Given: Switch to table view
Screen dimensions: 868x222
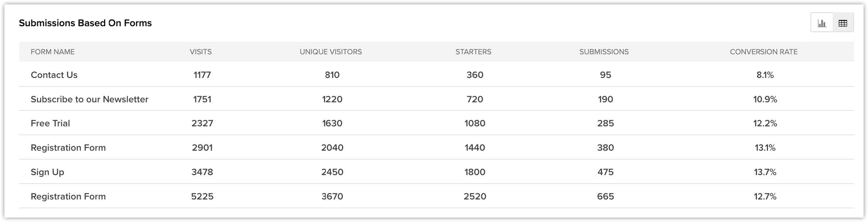Looking at the screenshot, I should click(843, 23).
